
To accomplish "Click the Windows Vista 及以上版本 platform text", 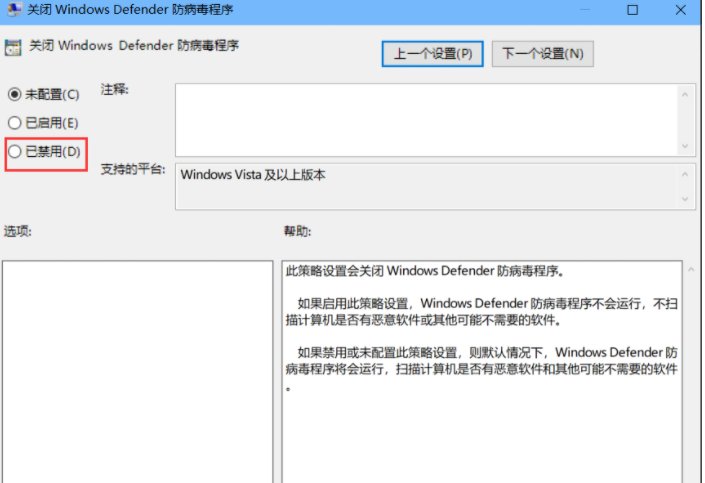I will coord(253,174).
